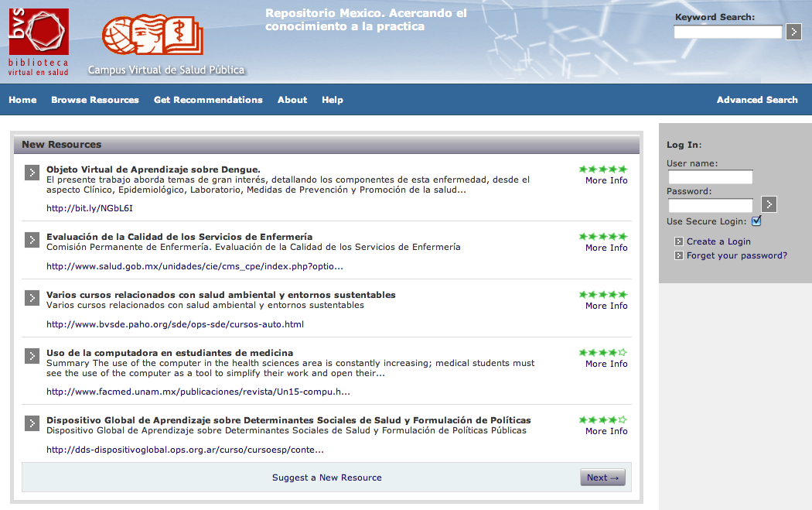The width and height of the screenshot is (812, 510).
Task: Click the arrow icon beside Create a Login
Action: [x=678, y=241]
